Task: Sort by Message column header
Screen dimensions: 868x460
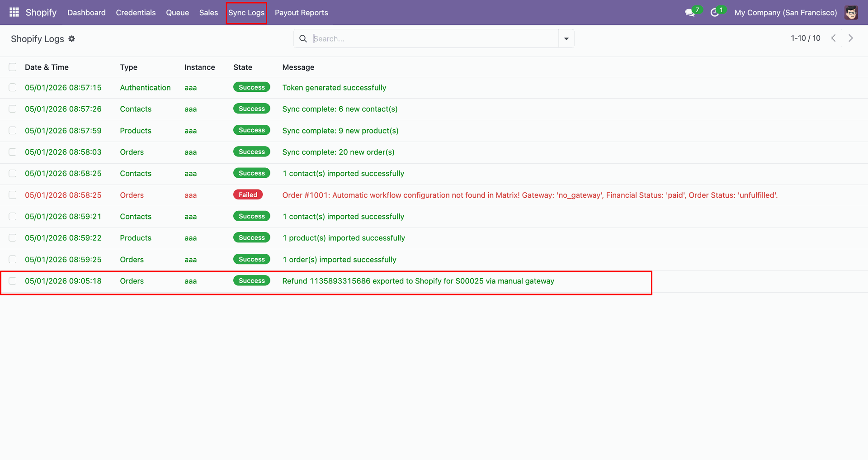Action: point(298,67)
